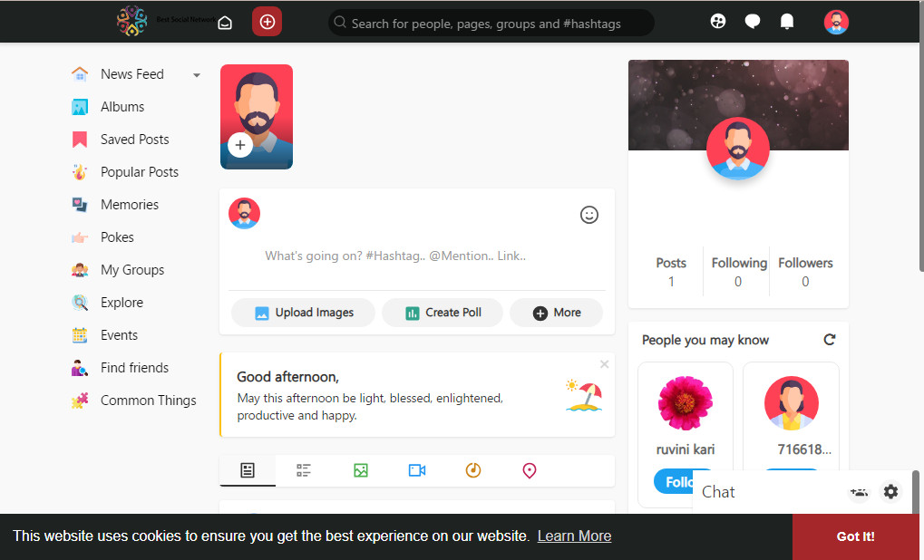Click Got It! cookie button

point(856,536)
